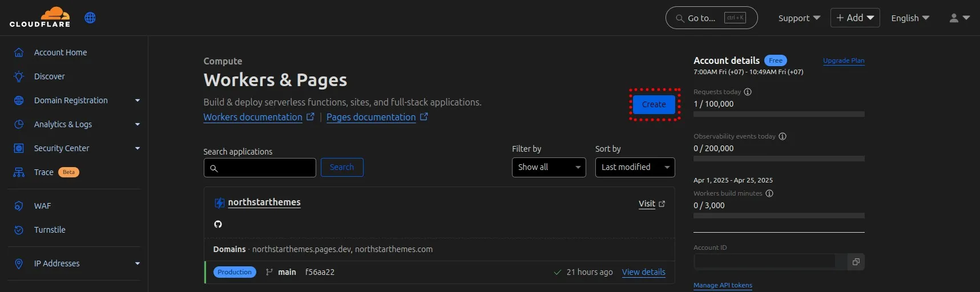Image resolution: width=980 pixels, height=292 pixels.
Task: Click the Workers build minutes usage bar
Action: 779,216
